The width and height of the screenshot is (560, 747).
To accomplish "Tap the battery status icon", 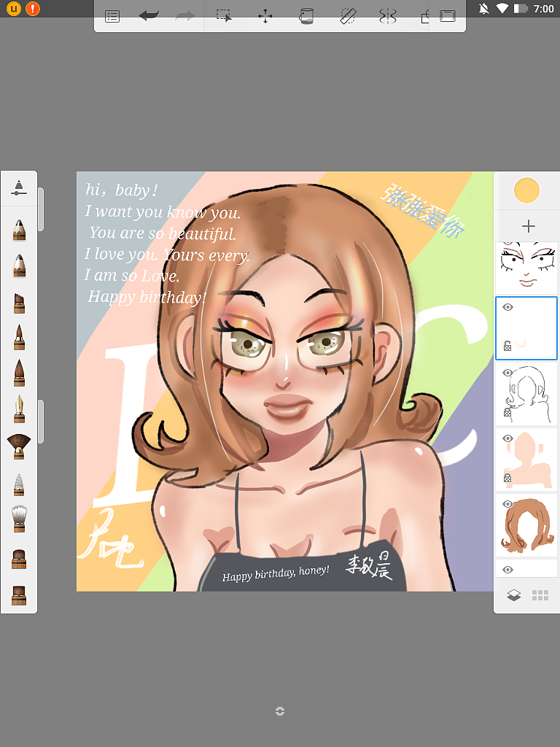I will (521, 9).
